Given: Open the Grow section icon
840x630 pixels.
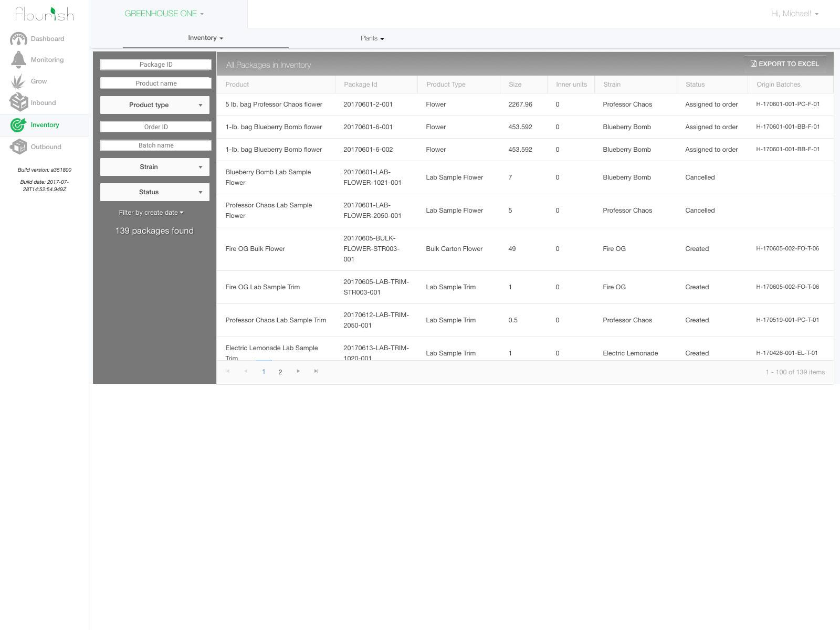Looking at the screenshot, I should pos(19,80).
